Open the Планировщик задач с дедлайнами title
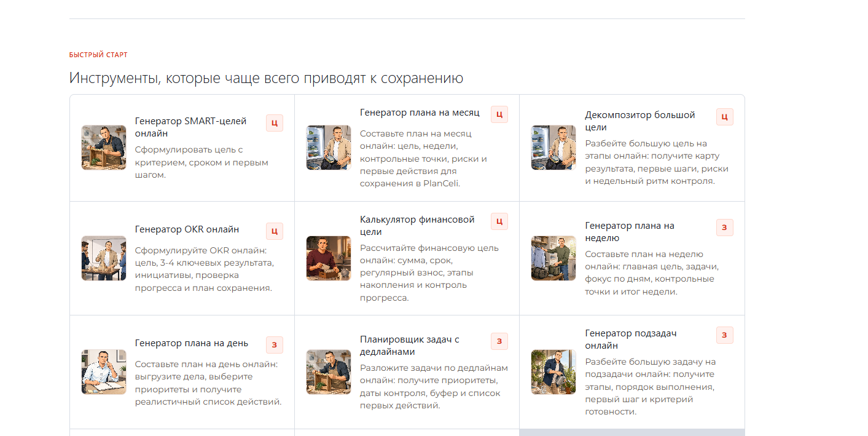 coord(410,346)
